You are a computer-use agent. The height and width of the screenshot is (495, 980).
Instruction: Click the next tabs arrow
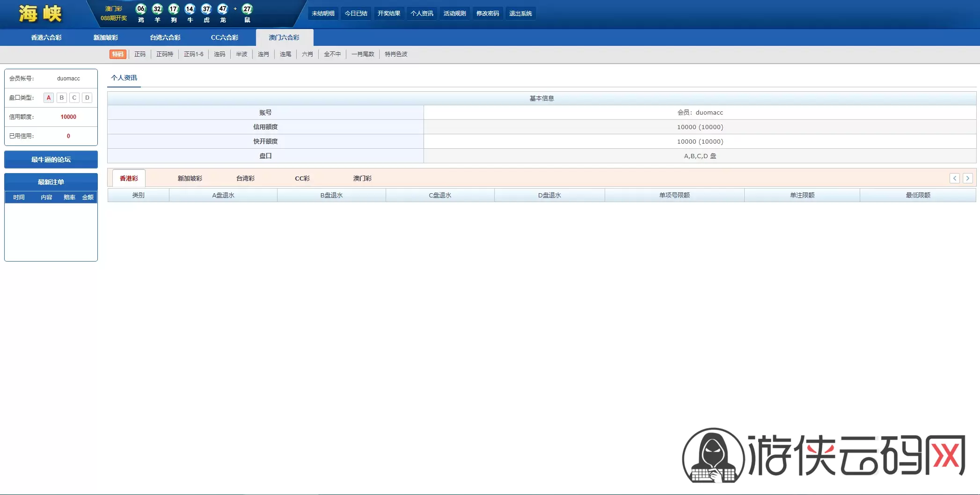pos(967,178)
